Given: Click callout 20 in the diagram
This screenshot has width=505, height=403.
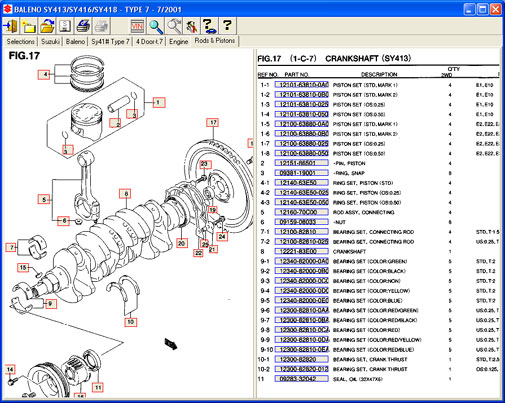Looking at the screenshot, I should (181, 243).
